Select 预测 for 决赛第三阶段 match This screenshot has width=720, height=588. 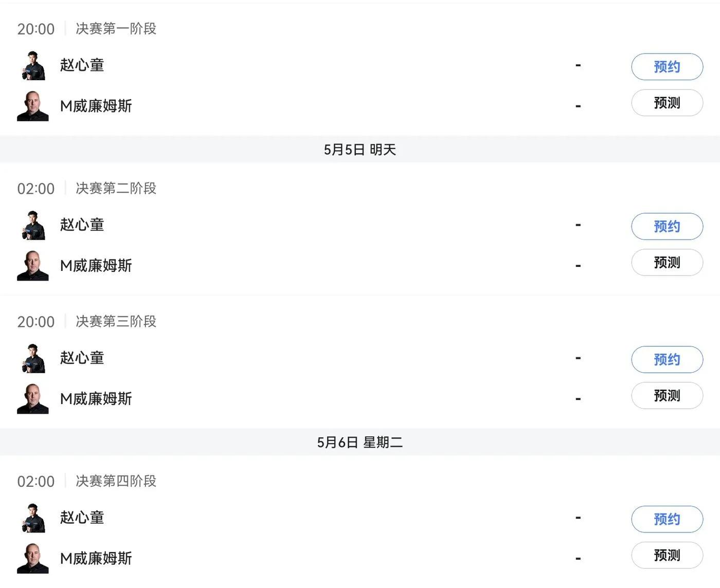point(667,396)
